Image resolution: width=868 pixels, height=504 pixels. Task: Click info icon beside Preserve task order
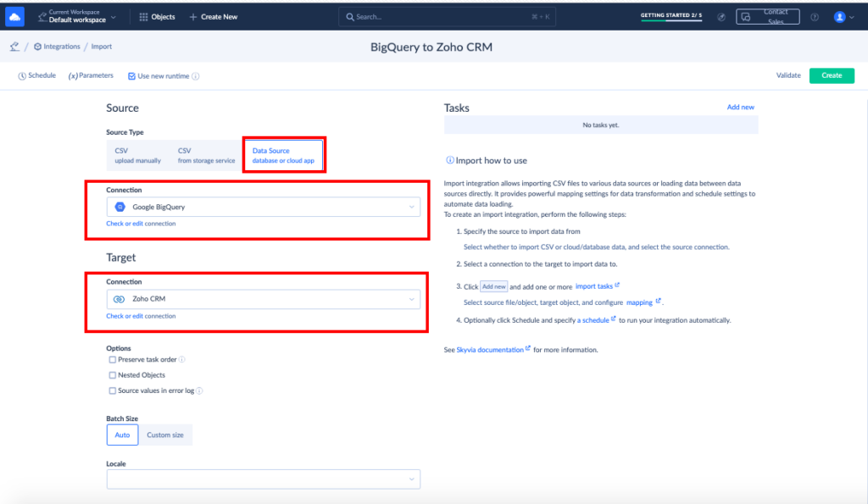point(182,360)
